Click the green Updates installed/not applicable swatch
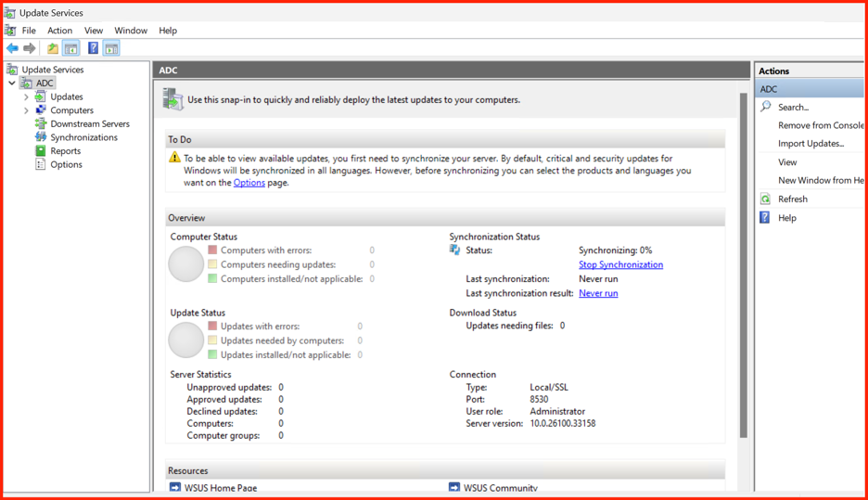The image size is (868, 500). click(x=212, y=354)
